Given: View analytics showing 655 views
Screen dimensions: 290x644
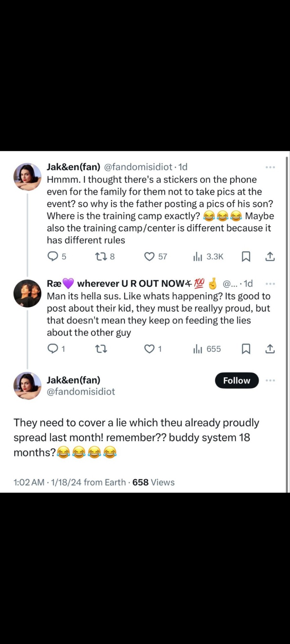Looking at the screenshot, I should [198, 350].
